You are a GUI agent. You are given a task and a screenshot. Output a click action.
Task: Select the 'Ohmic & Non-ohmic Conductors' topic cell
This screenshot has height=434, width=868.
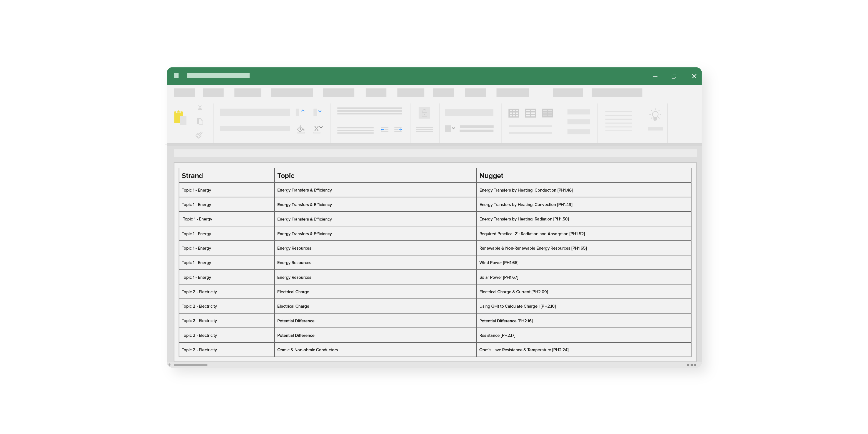point(375,350)
